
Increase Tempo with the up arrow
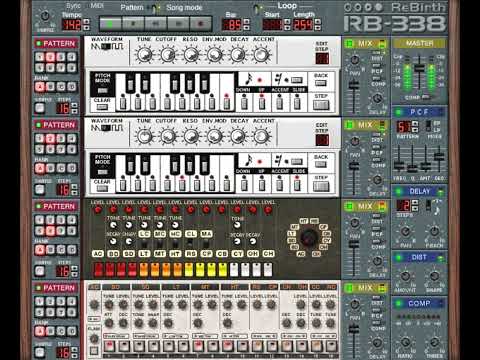[x=86, y=22]
